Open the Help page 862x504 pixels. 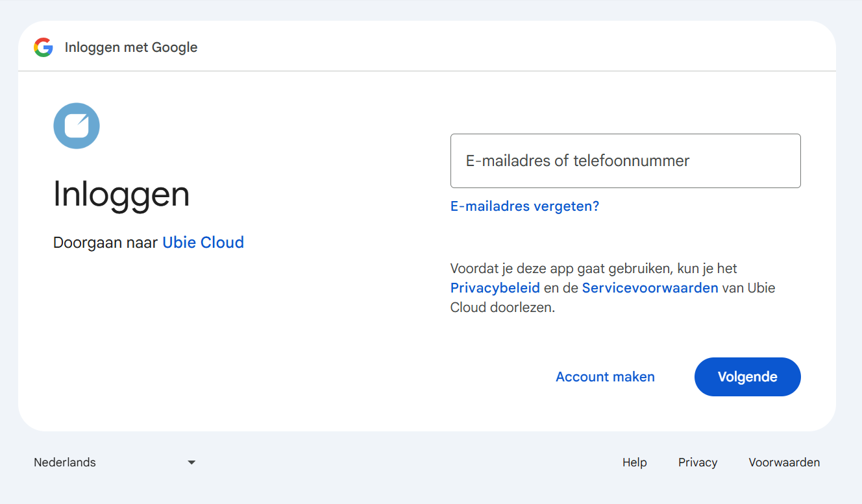coord(634,462)
